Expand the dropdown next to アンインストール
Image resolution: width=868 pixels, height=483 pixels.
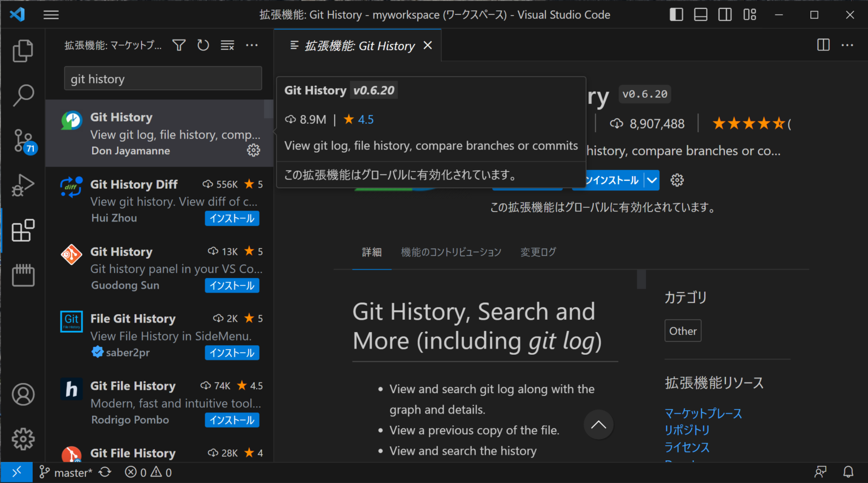tap(653, 180)
